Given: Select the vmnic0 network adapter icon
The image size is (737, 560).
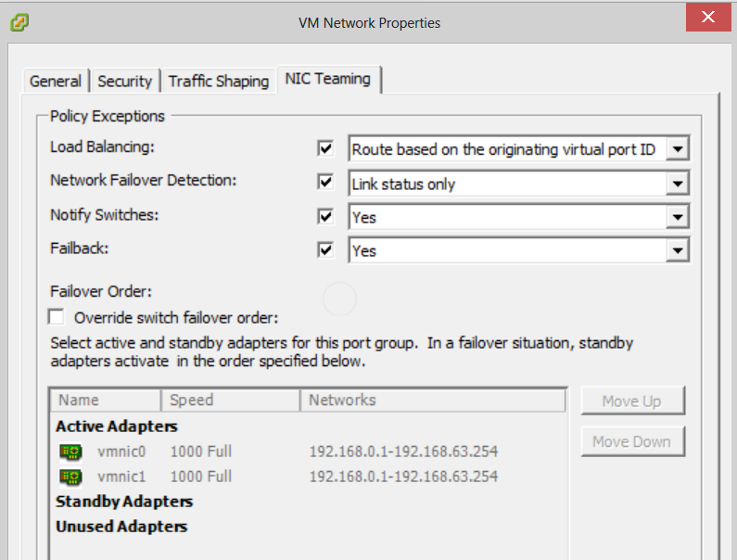Looking at the screenshot, I should tap(70, 452).
